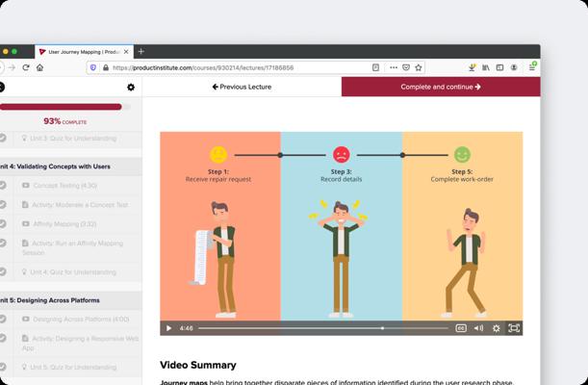Click the forward navigation arrow
This screenshot has width=588, height=385.
(x=12, y=67)
